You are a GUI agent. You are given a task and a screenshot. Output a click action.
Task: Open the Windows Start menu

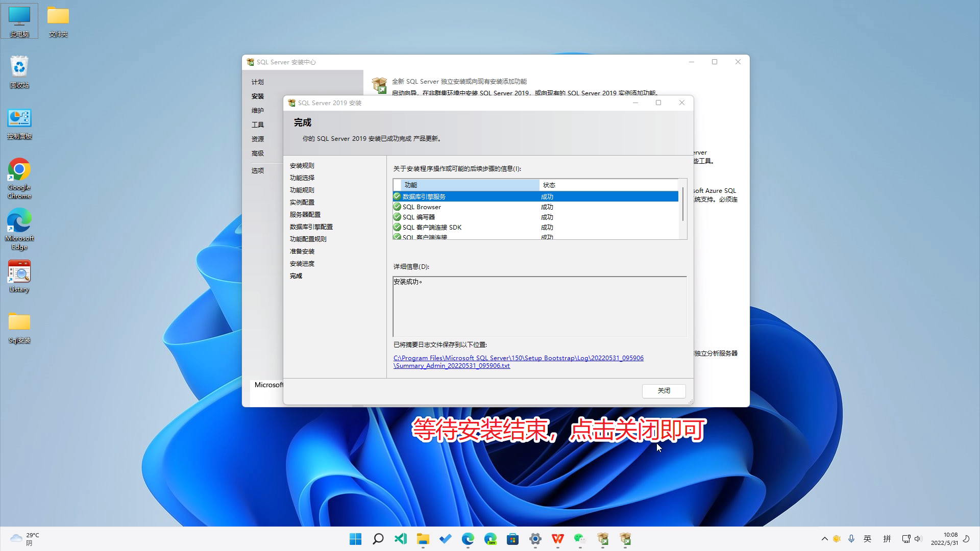(x=356, y=539)
